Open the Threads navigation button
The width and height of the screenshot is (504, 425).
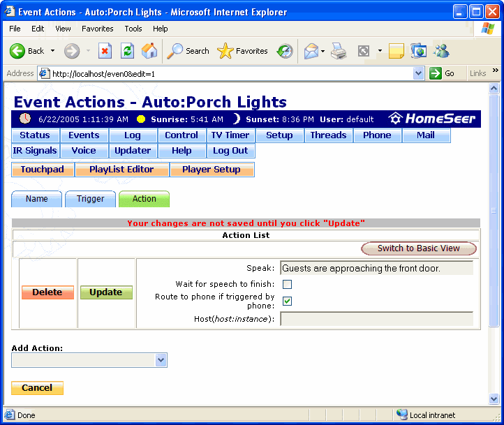329,135
